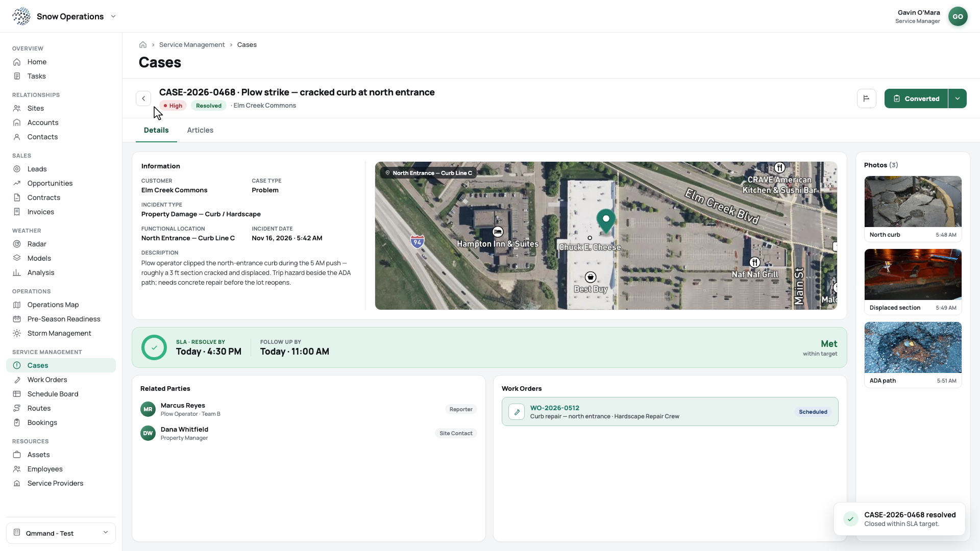The height and width of the screenshot is (551, 980).
Task: Click the SLA met checkmark circle
Action: [x=154, y=347]
